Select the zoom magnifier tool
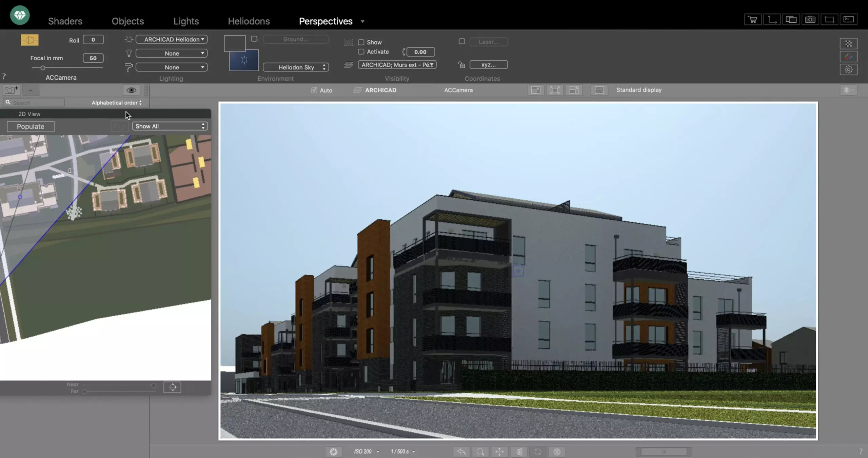This screenshot has width=868, height=458. 480,452
